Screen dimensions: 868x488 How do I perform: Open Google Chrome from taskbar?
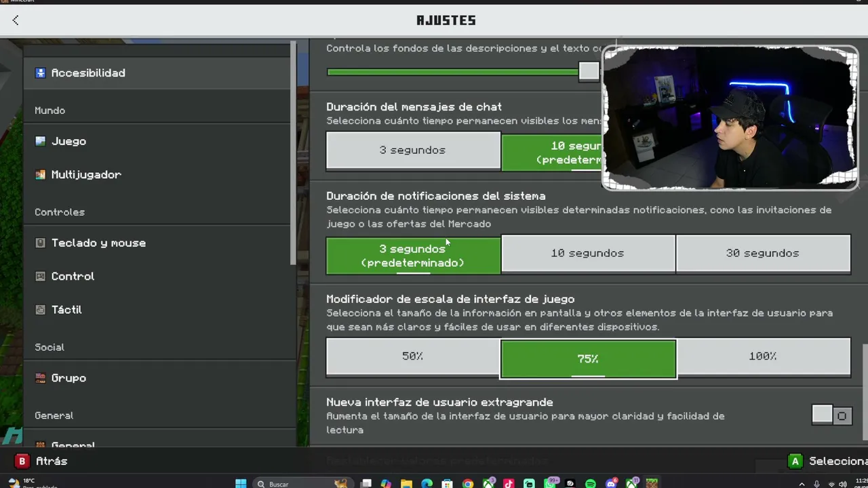[468, 483]
